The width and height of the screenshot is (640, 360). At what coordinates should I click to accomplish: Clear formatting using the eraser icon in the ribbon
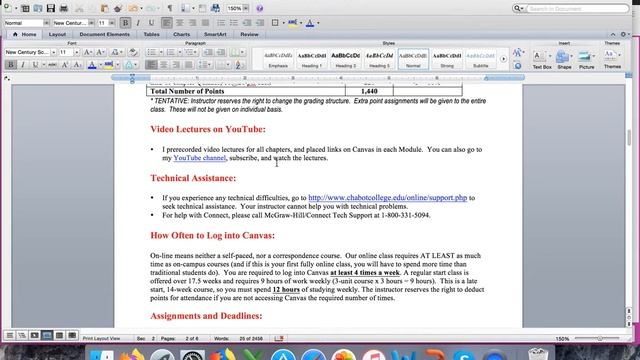point(133,52)
